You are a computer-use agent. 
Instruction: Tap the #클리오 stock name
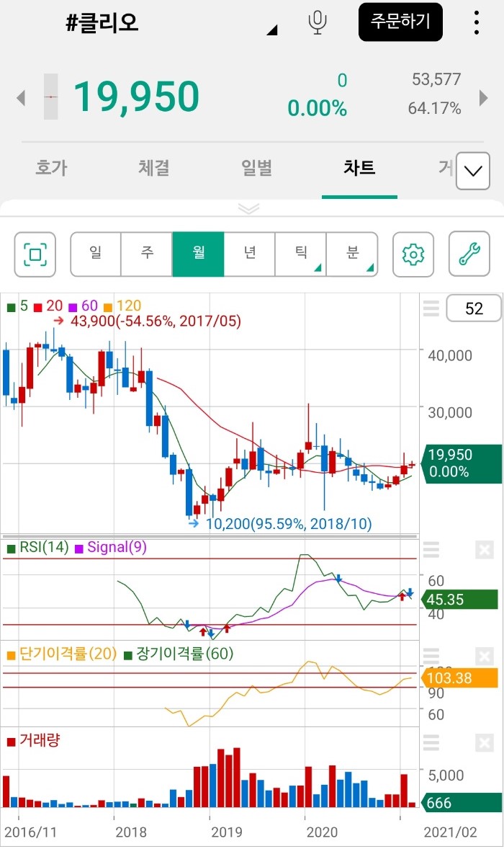[102, 23]
